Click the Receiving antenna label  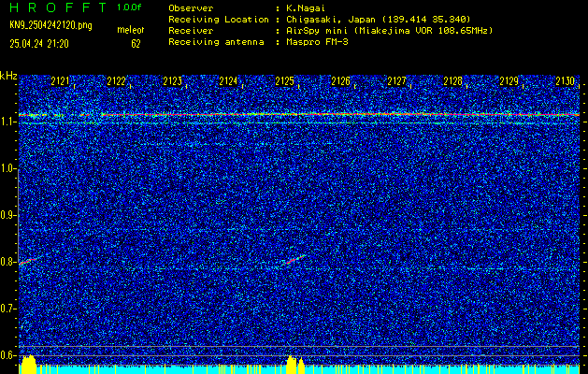[x=216, y=42]
